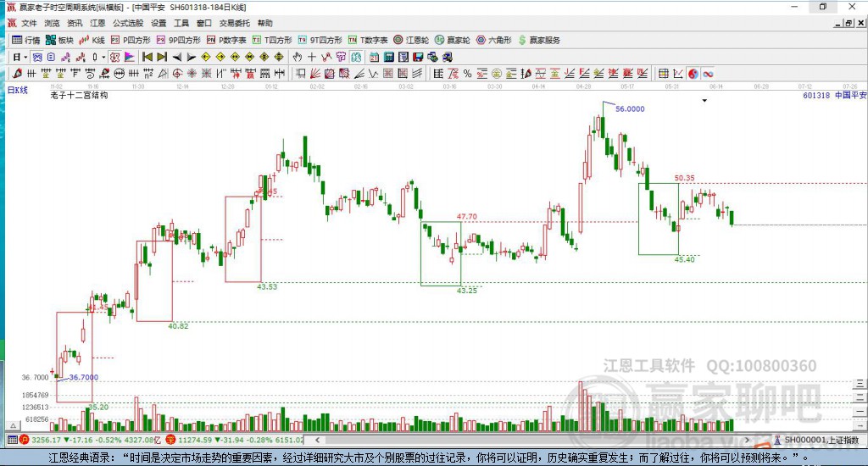Click the status bar 沪 index icon
The image size is (868, 466).
point(24,440)
